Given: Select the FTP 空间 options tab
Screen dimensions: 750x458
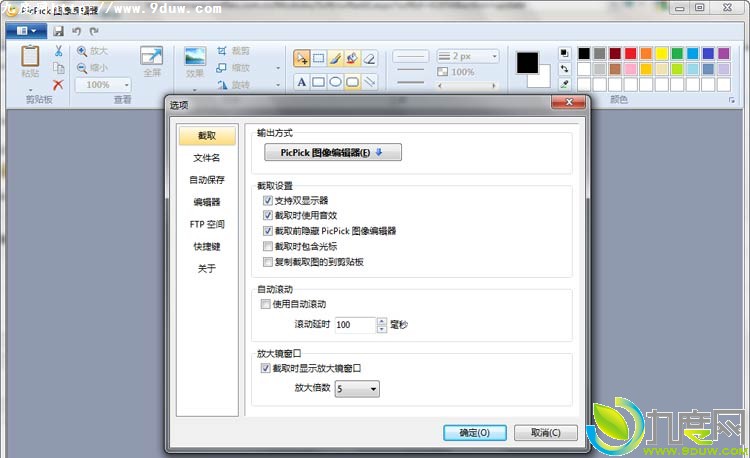Looking at the screenshot, I should tap(207, 224).
